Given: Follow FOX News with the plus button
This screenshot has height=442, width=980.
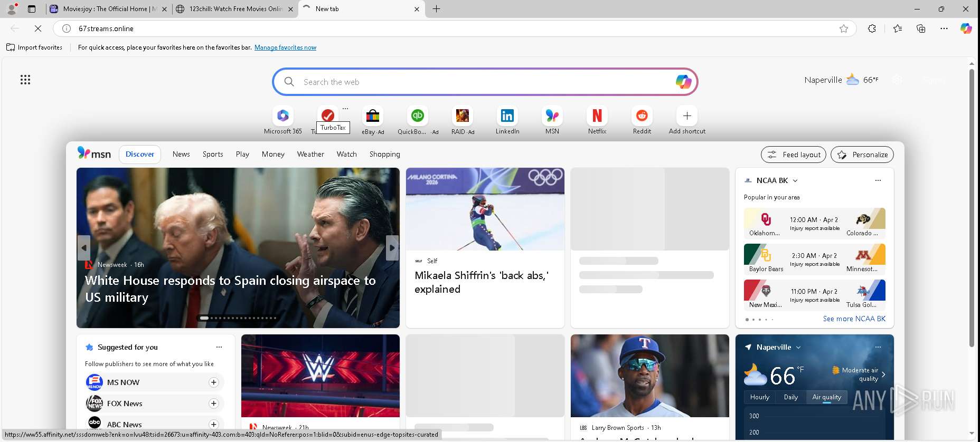Looking at the screenshot, I should pyautogui.click(x=213, y=403).
